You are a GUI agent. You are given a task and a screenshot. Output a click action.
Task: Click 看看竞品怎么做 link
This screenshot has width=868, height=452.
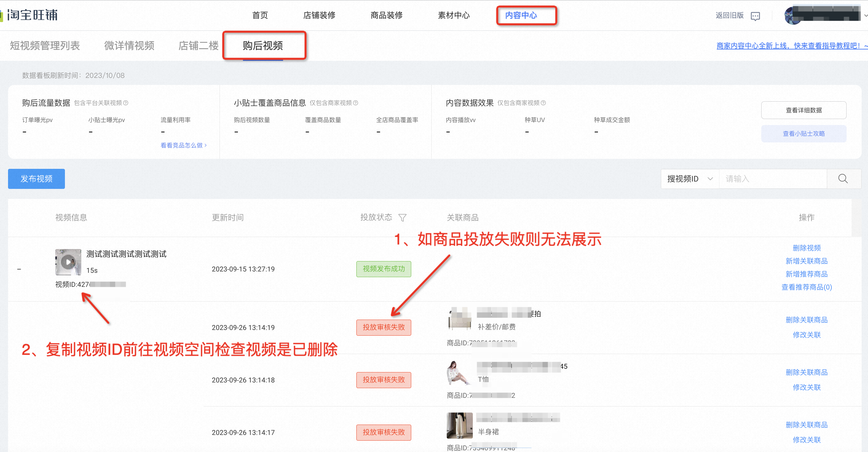(x=184, y=145)
